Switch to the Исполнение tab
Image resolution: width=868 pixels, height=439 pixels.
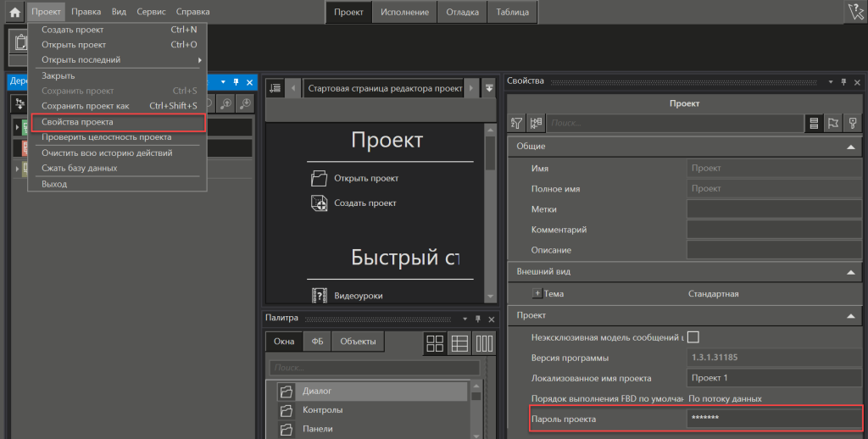[x=403, y=12]
